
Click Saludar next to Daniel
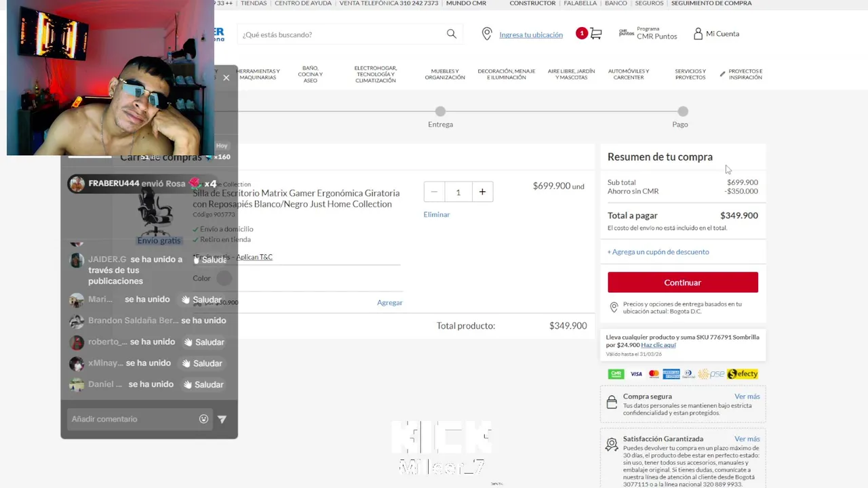203,384
